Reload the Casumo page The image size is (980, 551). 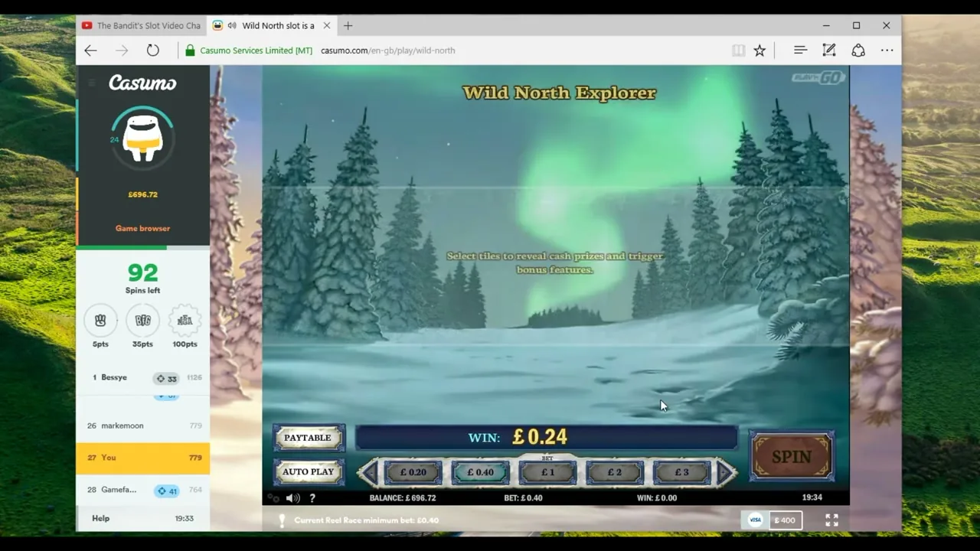click(153, 51)
